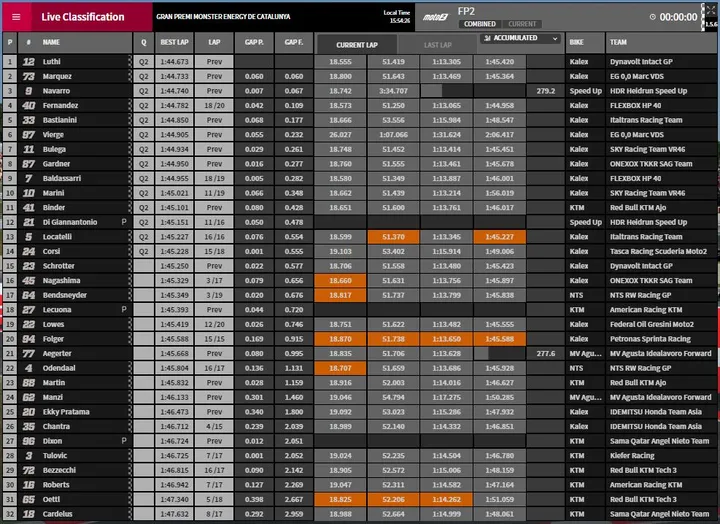The image size is (720, 524).
Task: Click rider number 12 badge for Luthi
Action: pyautogui.click(x=28, y=62)
